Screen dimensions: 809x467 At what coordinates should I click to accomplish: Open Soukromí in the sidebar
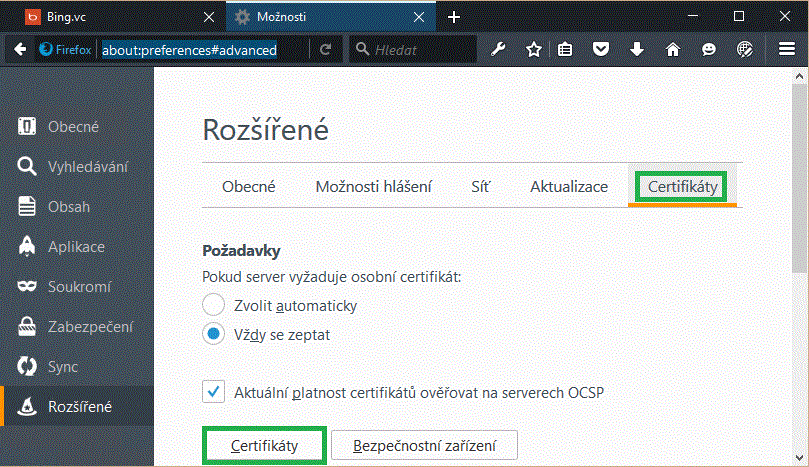[x=79, y=287]
